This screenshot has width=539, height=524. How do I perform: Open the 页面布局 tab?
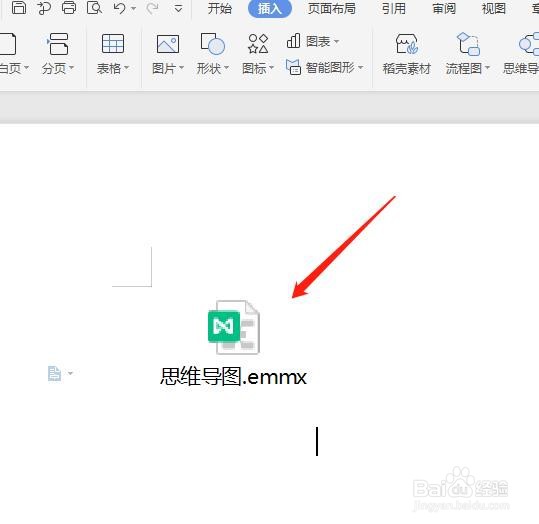[x=332, y=8]
